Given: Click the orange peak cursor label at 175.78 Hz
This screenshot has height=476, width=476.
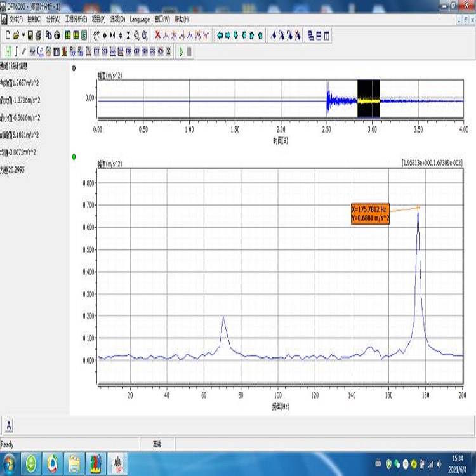Looking at the screenshot, I should [x=370, y=214].
